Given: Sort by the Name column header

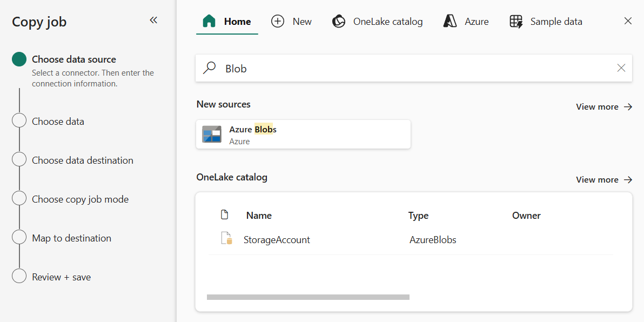Looking at the screenshot, I should point(259,216).
